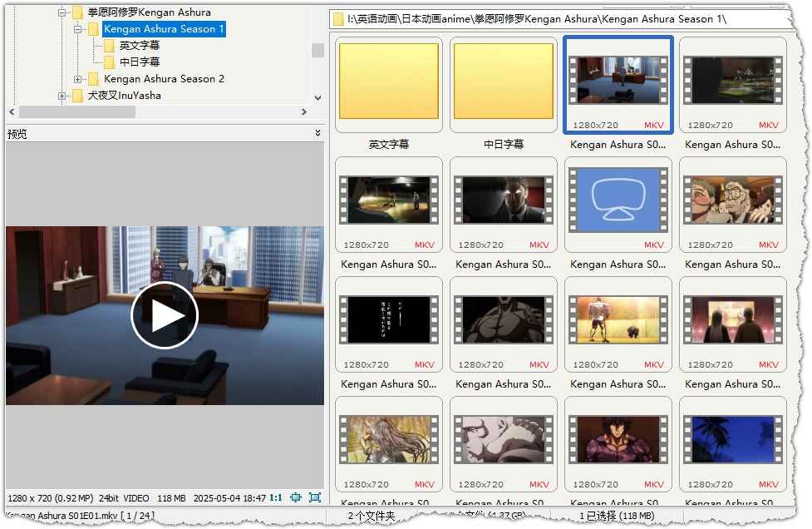The image size is (812, 529).
Task: Click the fill preview area icon
Action: [x=315, y=497]
